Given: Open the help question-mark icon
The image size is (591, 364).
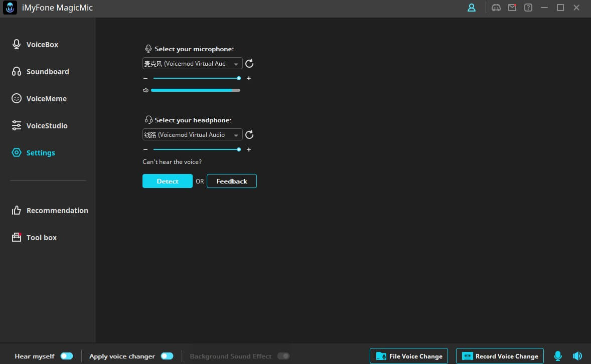Looking at the screenshot, I should [528, 8].
